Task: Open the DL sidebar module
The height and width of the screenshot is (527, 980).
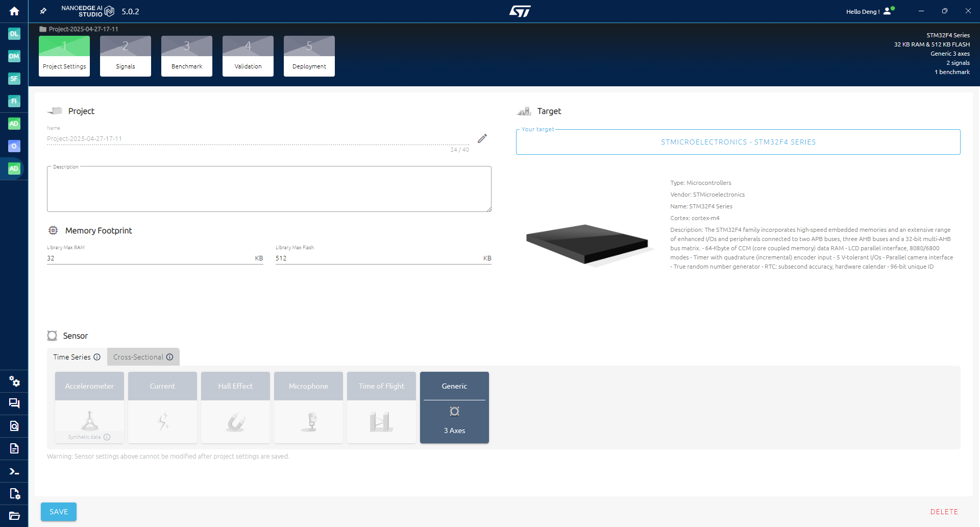Action: click(14, 34)
